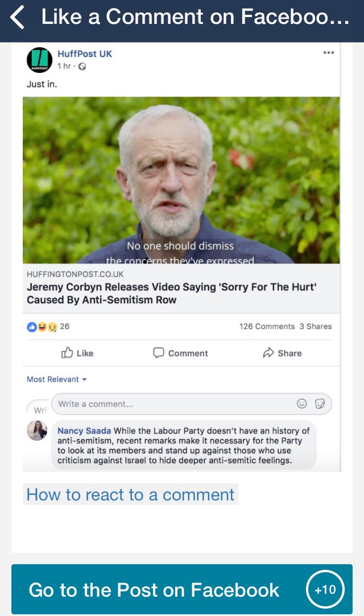
Task: View the 126 Comments list
Action: coord(267,326)
